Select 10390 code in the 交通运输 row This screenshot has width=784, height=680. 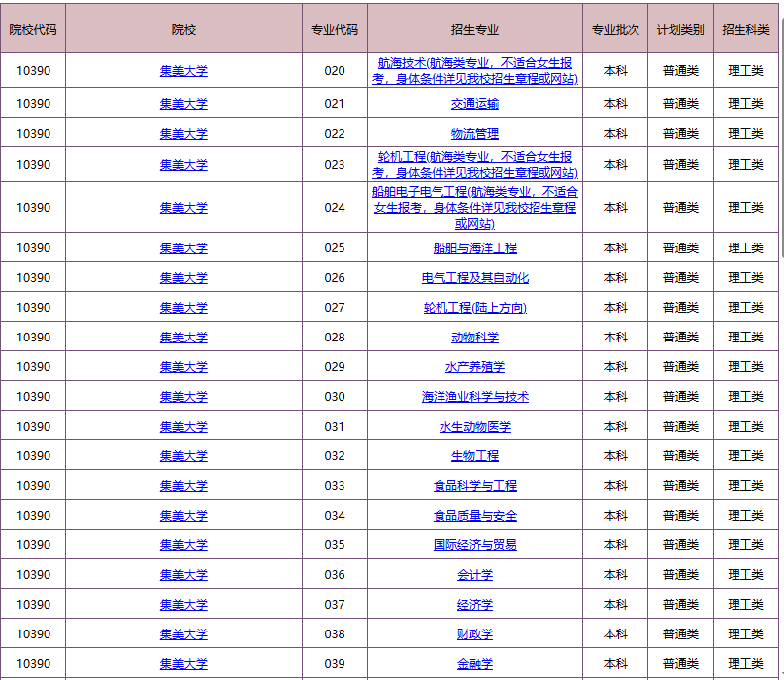point(33,104)
